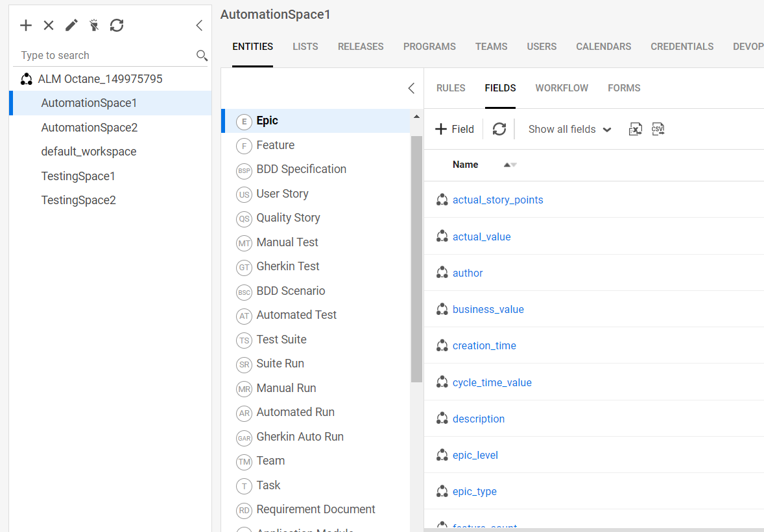Viewport: 764px width, 532px height.
Task: Click the search magnifier icon
Action: pos(202,56)
